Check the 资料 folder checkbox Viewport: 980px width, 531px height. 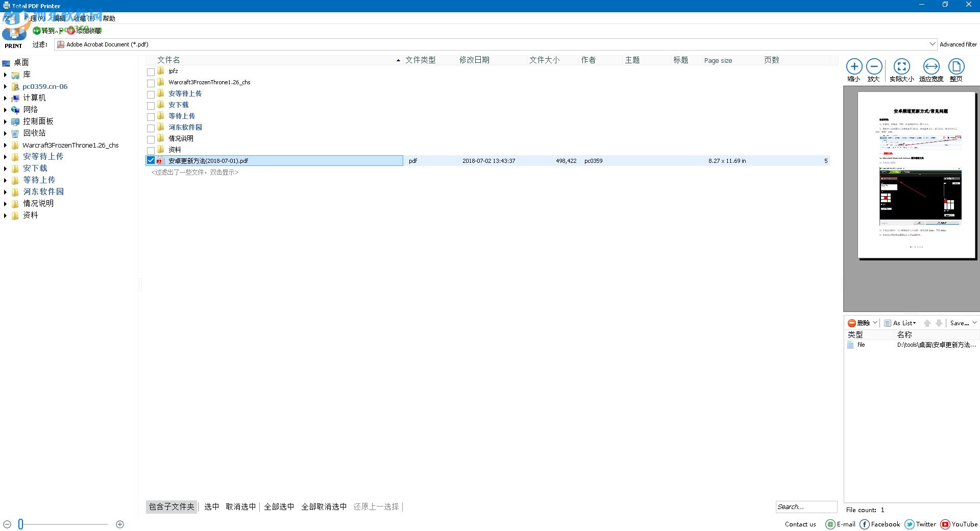click(x=151, y=150)
